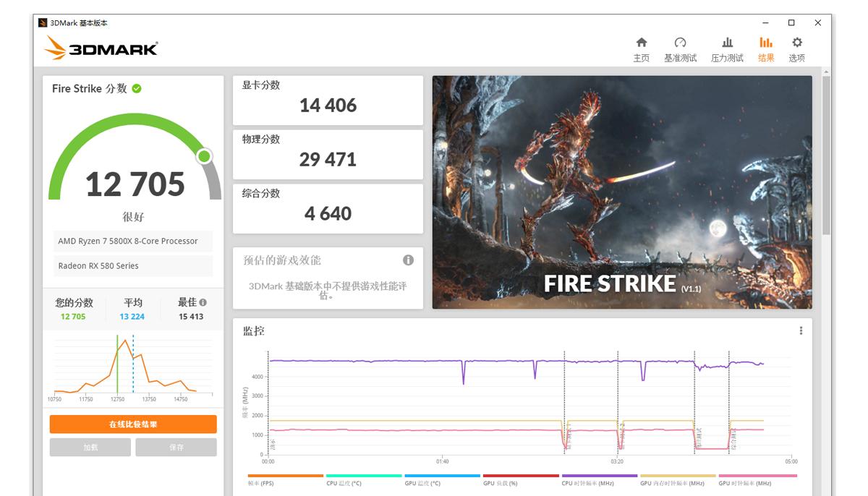Viewport: 868px width, 496px height.
Task: Click the 显卡分数 14 406 score card
Action: coord(328,101)
